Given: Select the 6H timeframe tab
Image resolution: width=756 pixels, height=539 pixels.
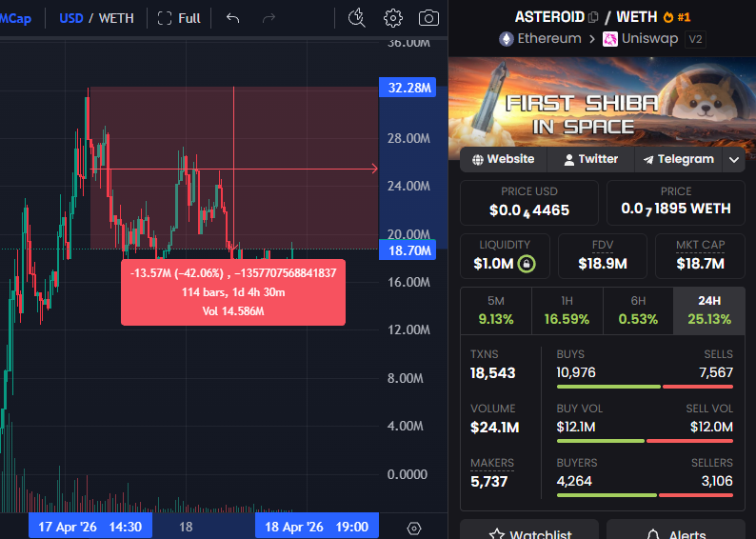Looking at the screenshot, I should tap(638, 310).
